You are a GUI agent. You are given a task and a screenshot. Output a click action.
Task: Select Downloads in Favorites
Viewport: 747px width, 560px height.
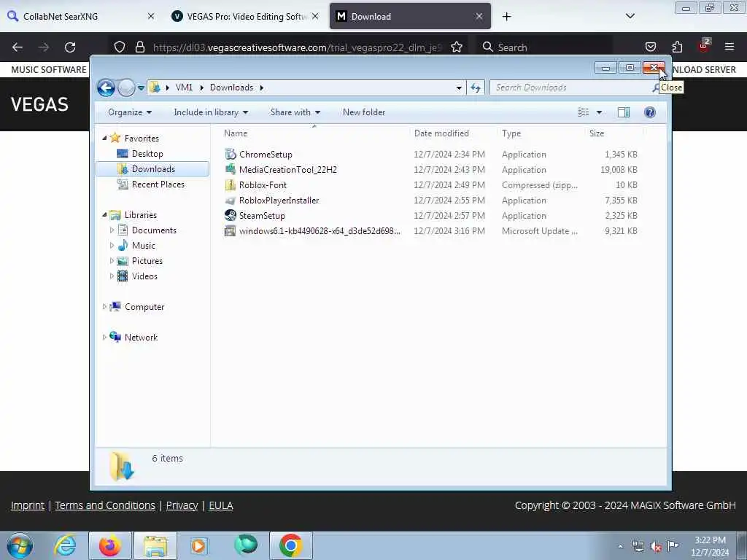(152, 169)
